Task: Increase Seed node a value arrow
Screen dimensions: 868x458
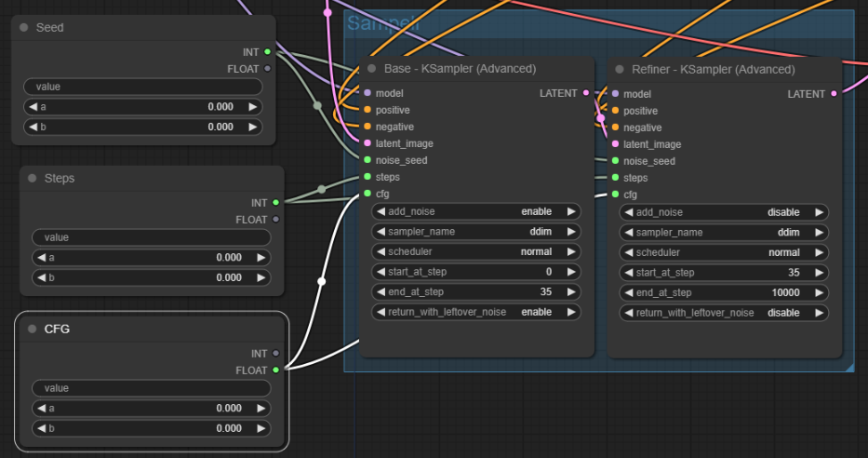Action: [253, 106]
